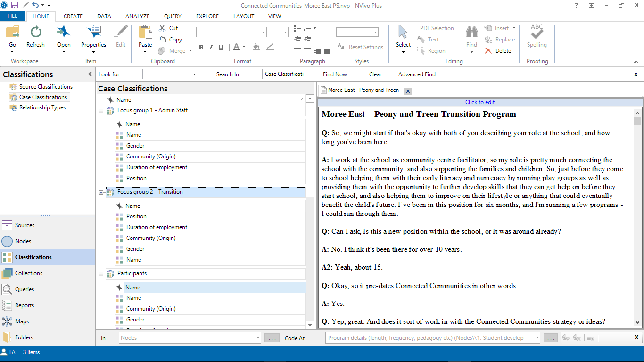Open the Find binoculars tool

click(x=471, y=36)
